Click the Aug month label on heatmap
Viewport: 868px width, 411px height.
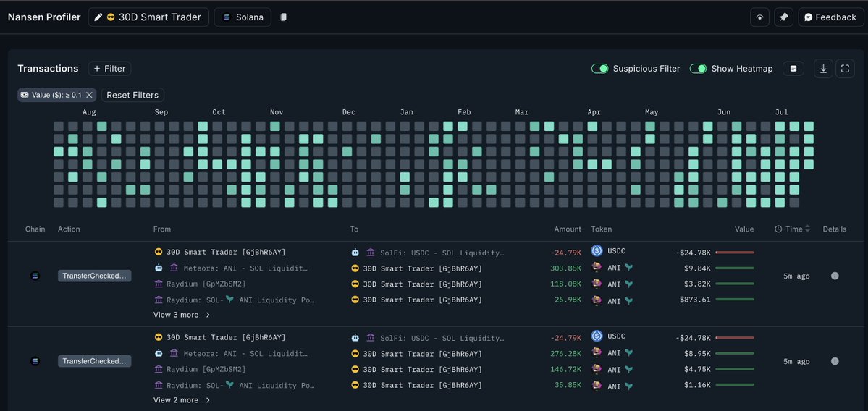click(89, 112)
